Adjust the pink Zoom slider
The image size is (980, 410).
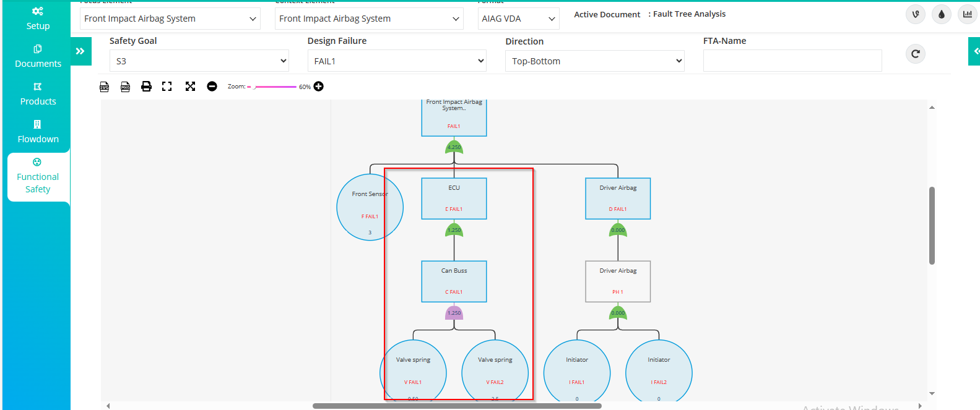(272, 87)
